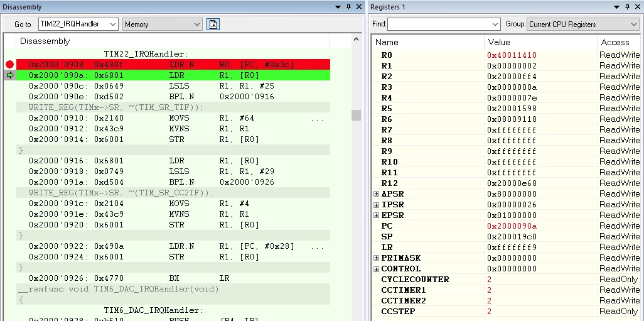Select the R5 value 0x20001598
This screenshot has height=321, width=644.
tap(512, 108)
